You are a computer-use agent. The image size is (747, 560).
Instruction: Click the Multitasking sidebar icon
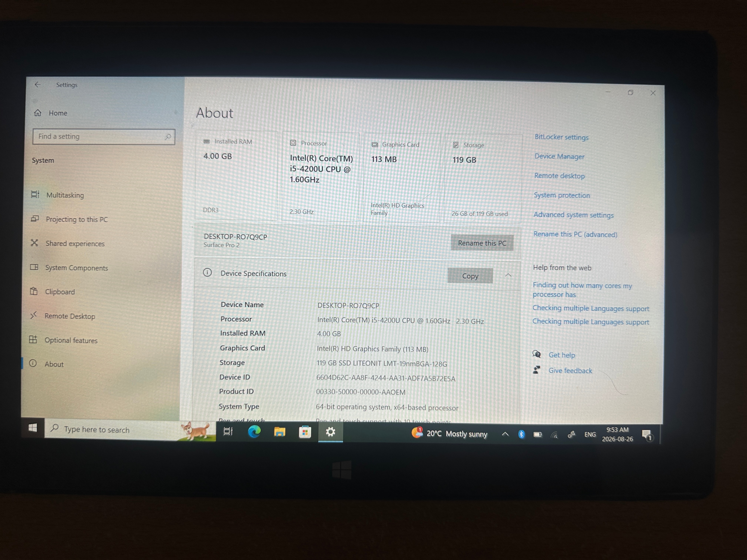pos(35,194)
